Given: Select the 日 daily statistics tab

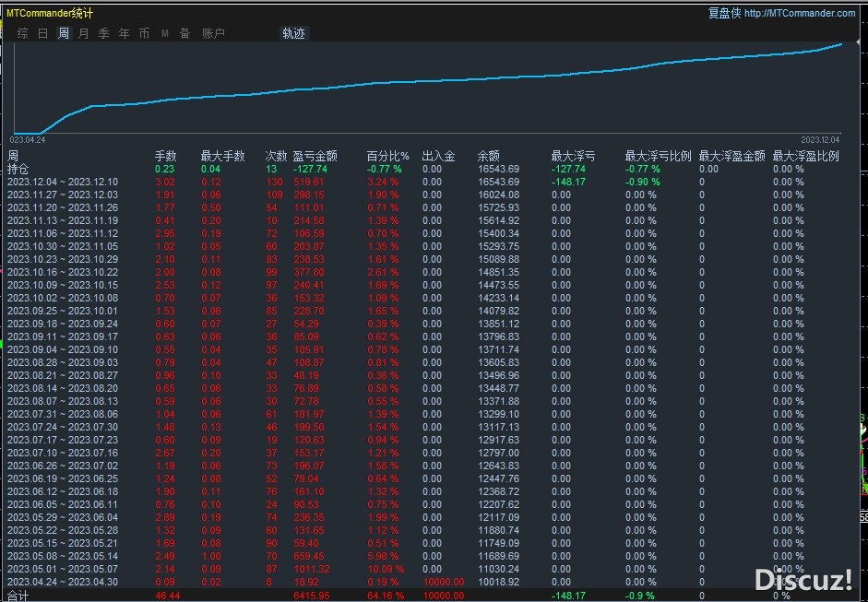Looking at the screenshot, I should 42,33.
